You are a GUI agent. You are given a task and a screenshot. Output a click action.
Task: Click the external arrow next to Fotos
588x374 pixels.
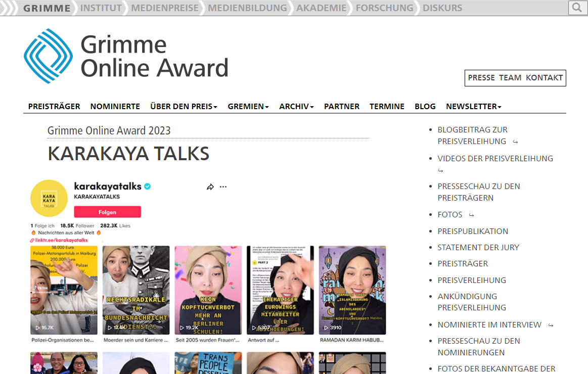pos(471,215)
